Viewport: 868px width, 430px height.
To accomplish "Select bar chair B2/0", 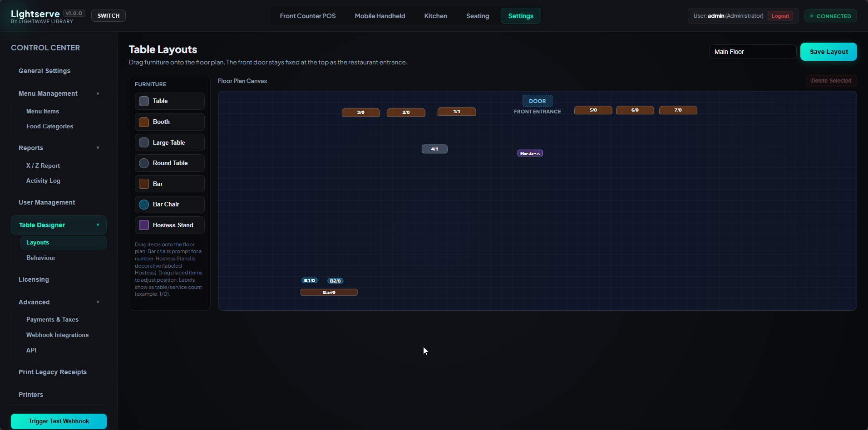I will (335, 281).
